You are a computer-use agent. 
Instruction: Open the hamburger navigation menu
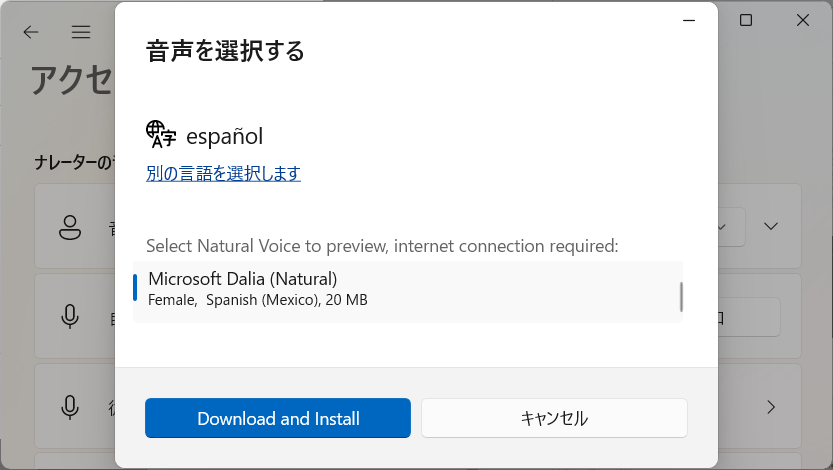pos(81,32)
